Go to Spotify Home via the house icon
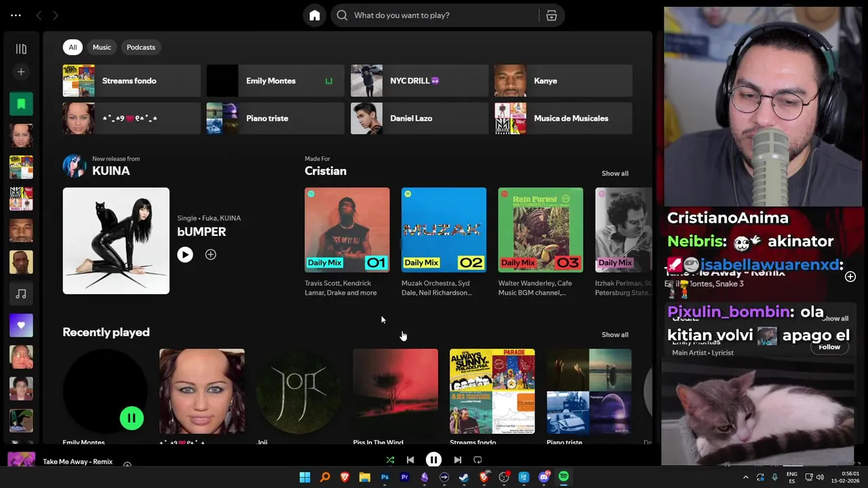Image resolution: width=868 pixels, height=488 pixels. (x=315, y=15)
